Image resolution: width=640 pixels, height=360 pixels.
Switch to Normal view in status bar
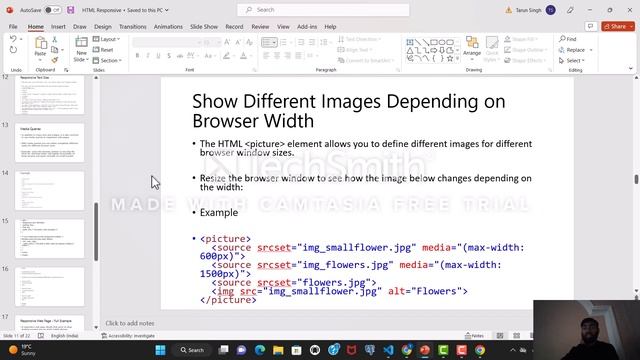[500, 336]
